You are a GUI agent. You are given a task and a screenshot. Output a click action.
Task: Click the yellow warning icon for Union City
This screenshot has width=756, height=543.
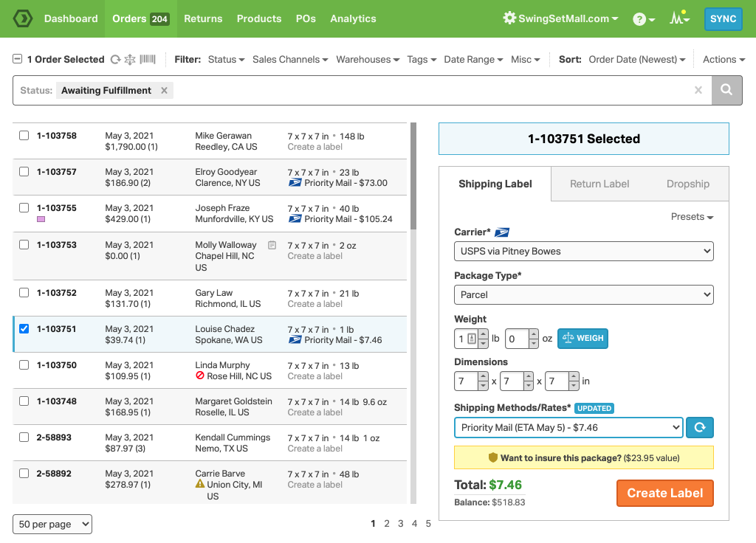tap(199, 484)
